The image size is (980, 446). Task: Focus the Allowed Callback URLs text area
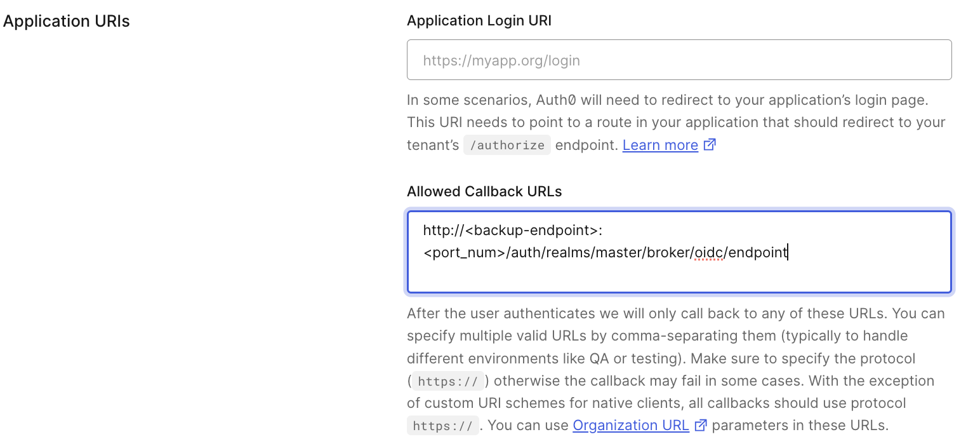[679, 273]
